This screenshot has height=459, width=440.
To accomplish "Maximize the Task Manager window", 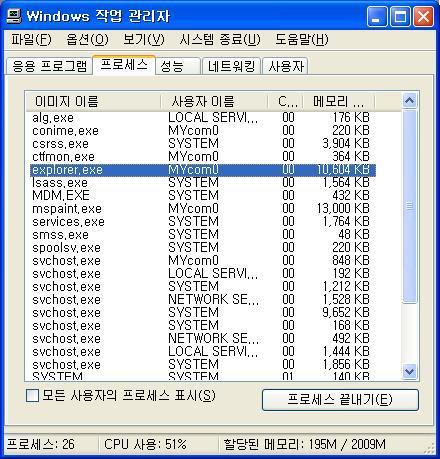I will tap(400, 16).
